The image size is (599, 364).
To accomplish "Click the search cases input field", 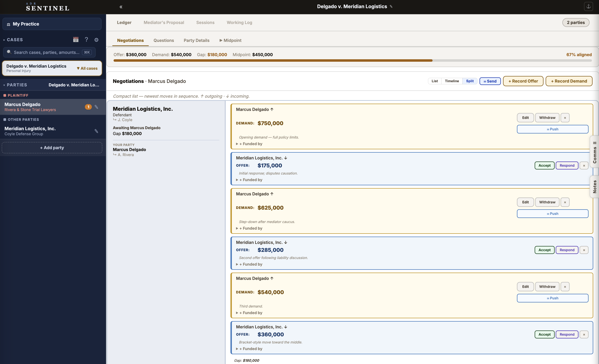I will click(49, 52).
